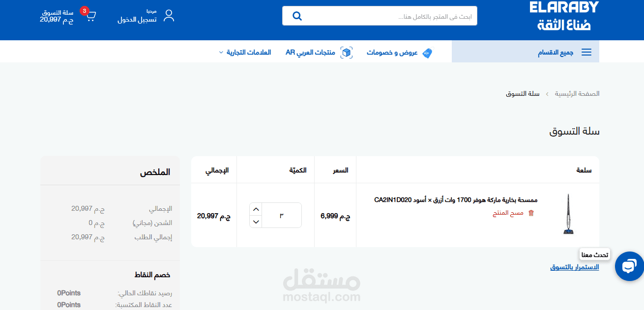Expand the العلامات التجارية dropdown
The image size is (644, 310).
245,52
